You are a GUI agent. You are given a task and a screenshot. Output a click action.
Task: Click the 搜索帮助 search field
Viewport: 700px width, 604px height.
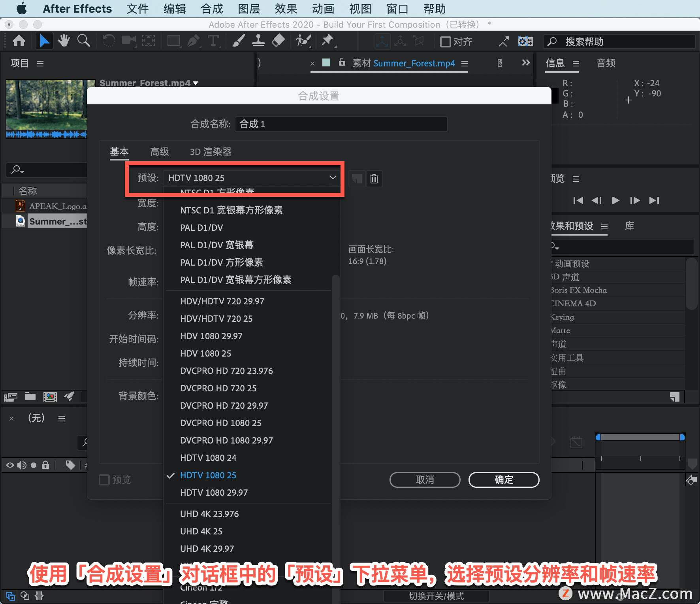(x=619, y=42)
